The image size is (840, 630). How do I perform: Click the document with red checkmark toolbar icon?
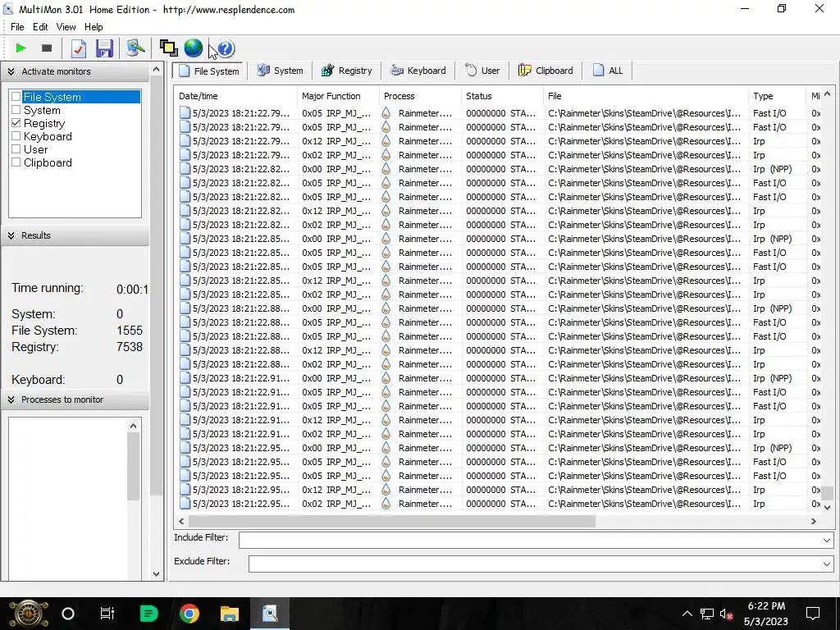[78, 48]
